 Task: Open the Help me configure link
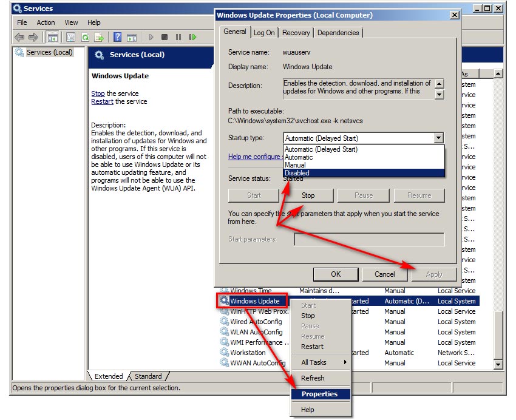point(255,157)
